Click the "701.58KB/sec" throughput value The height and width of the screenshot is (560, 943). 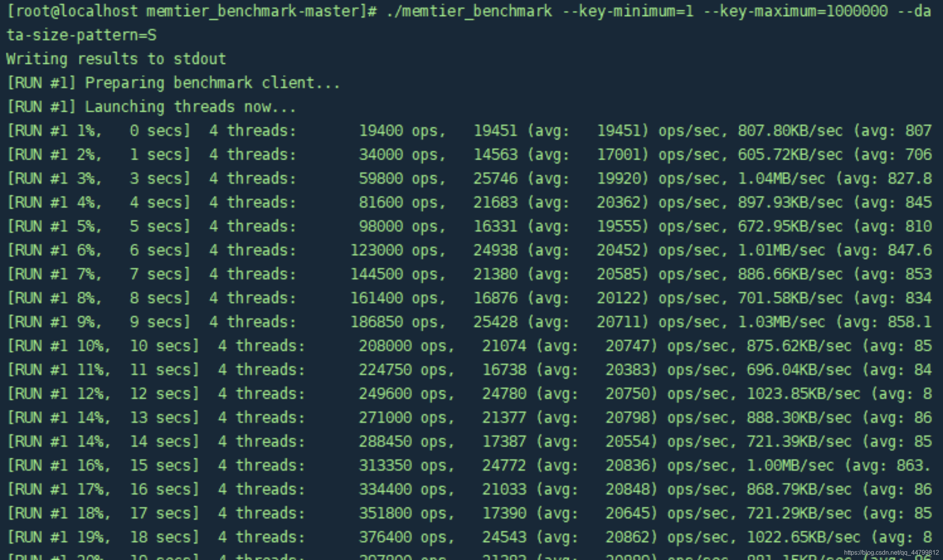790,298
